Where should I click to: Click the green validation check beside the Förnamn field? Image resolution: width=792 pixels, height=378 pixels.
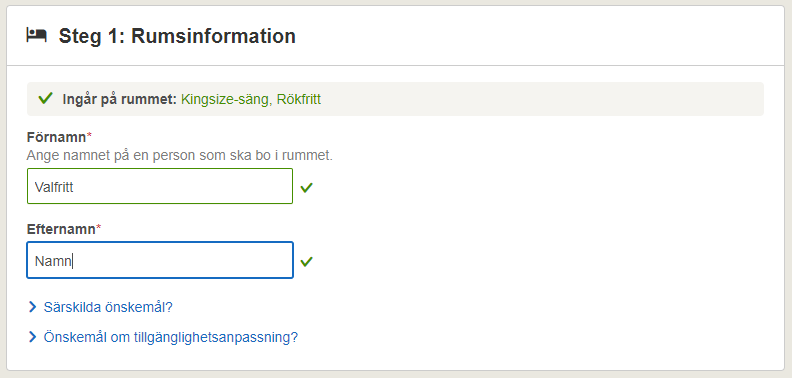click(x=307, y=187)
